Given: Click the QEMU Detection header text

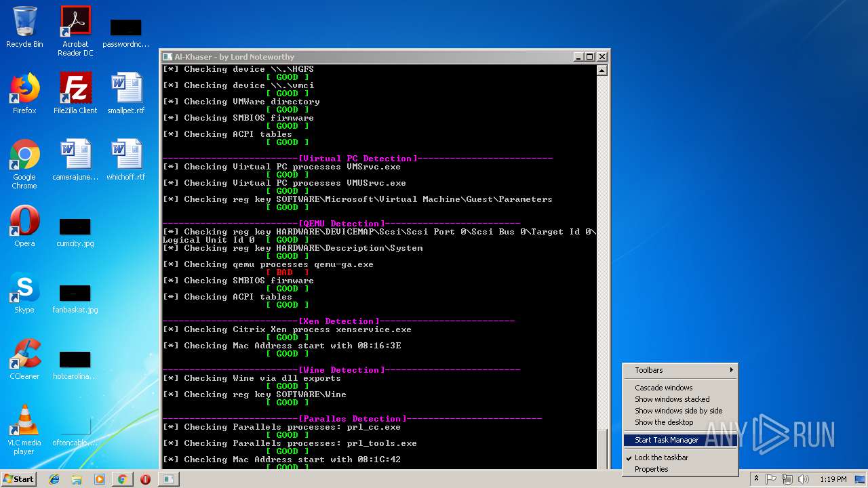Looking at the screenshot, I should coord(341,224).
